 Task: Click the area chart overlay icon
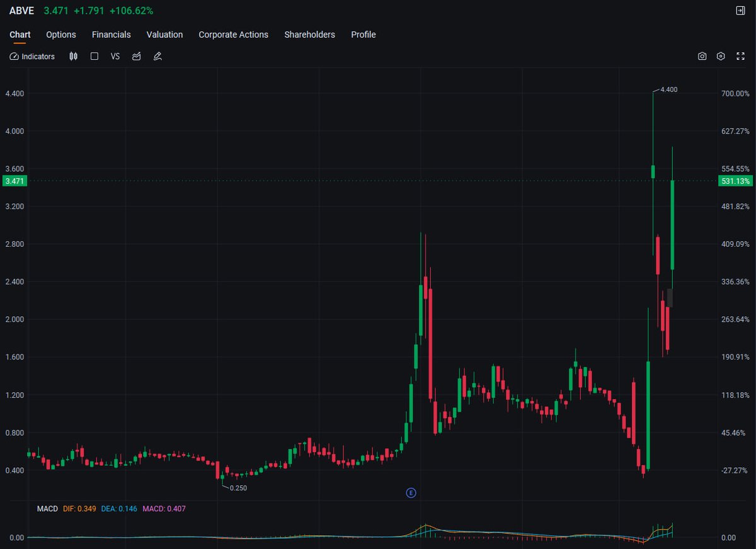(137, 57)
